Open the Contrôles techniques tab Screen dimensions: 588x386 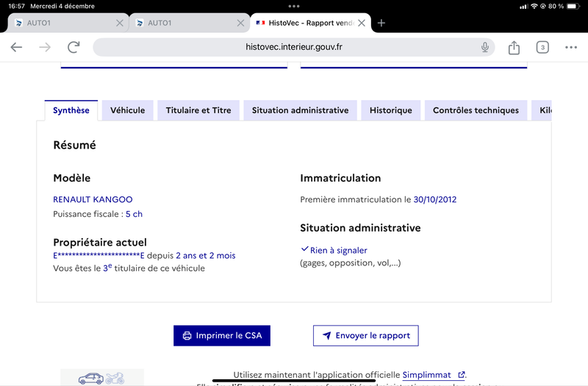point(476,110)
